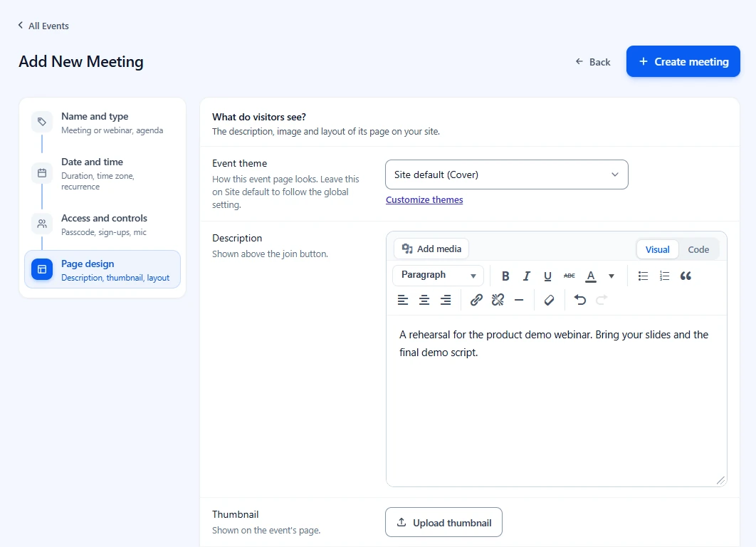This screenshot has height=547, width=756.
Task: Undo the last edit
Action: 580,300
